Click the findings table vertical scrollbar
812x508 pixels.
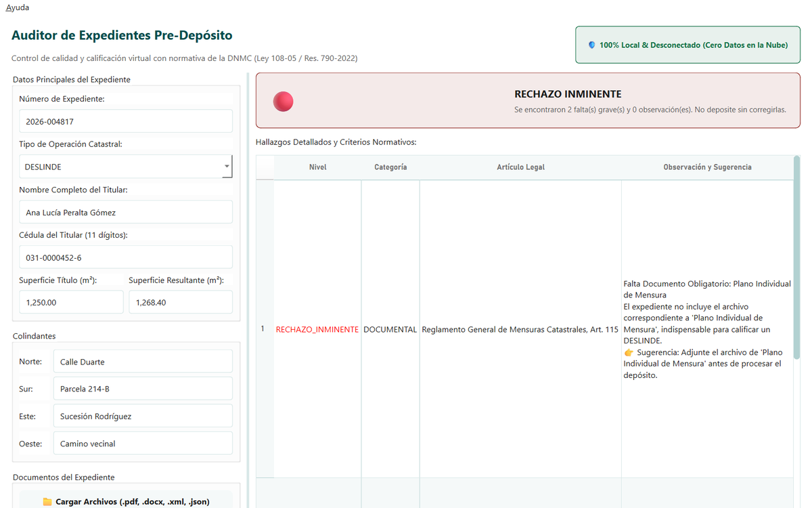pos(796,257)
